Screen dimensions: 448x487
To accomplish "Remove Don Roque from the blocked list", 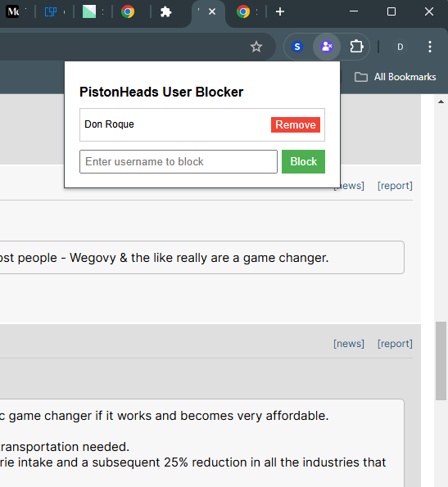I will (296, 124).
